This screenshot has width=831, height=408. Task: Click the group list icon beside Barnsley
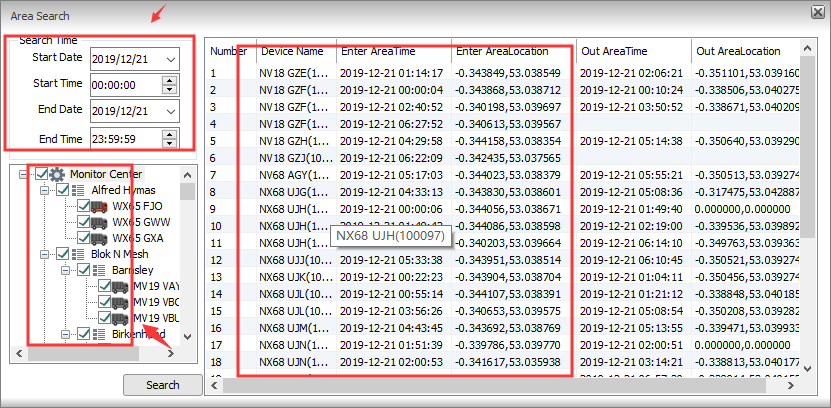(x=99, y=270)
